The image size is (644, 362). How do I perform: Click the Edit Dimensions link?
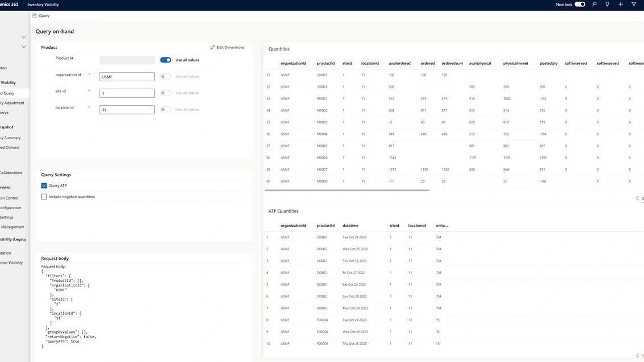(230, 48)
